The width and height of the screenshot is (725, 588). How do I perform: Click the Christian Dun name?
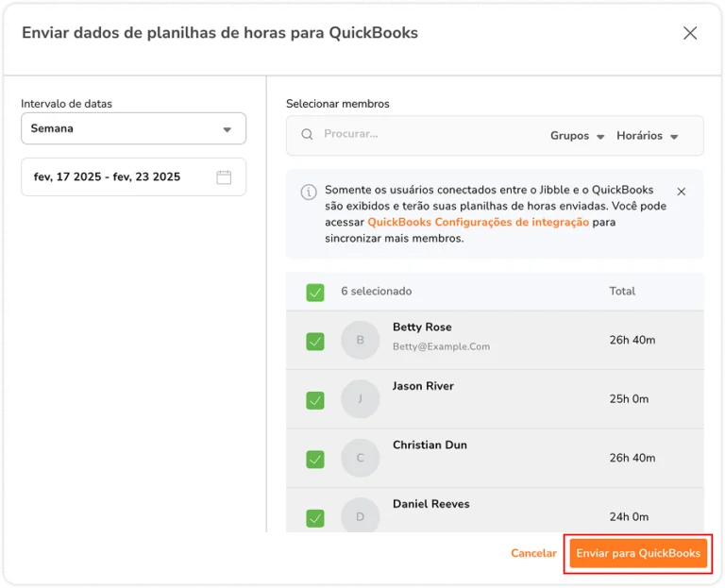tap(430, 445)
